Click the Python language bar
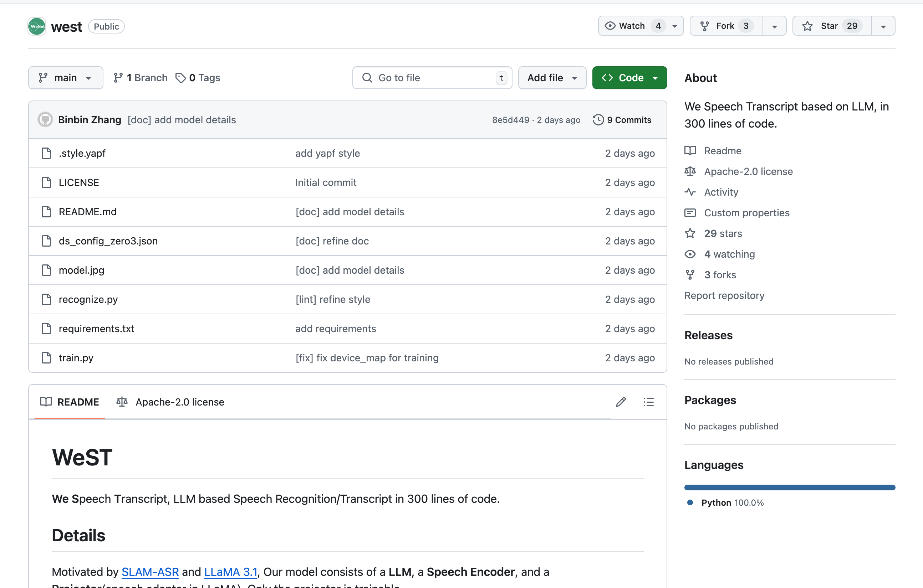Screen dimensions: 923x588 790,487
